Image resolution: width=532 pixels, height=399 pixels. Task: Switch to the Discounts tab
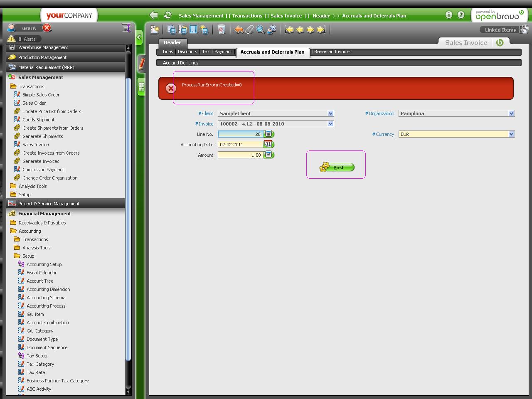click(x=187, y=52)
